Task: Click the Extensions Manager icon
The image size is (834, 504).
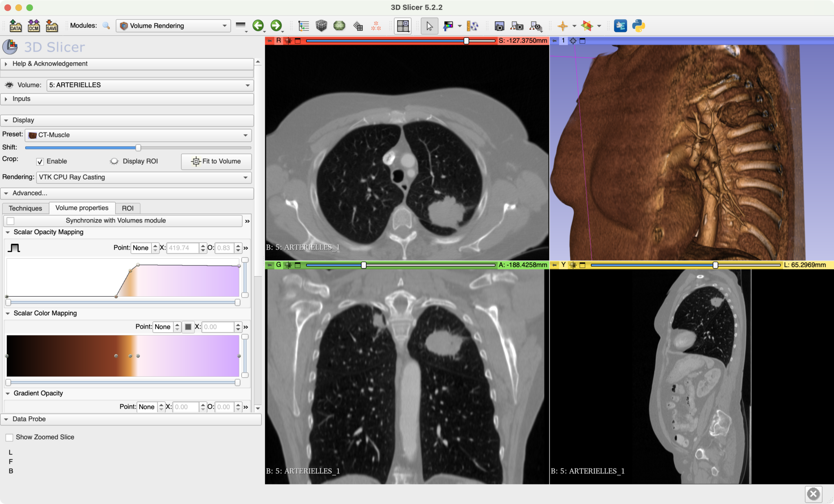Action: pyautogui.click(x=620, y=26)
